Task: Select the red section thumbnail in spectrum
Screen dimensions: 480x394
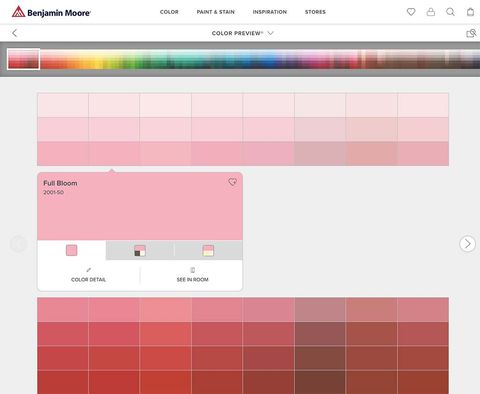Action: point(23,59)
